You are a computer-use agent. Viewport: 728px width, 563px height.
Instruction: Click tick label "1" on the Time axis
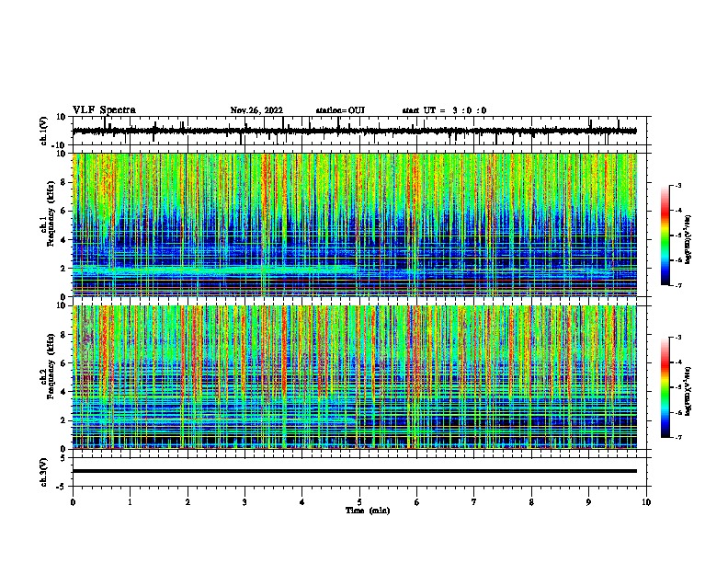130,502
